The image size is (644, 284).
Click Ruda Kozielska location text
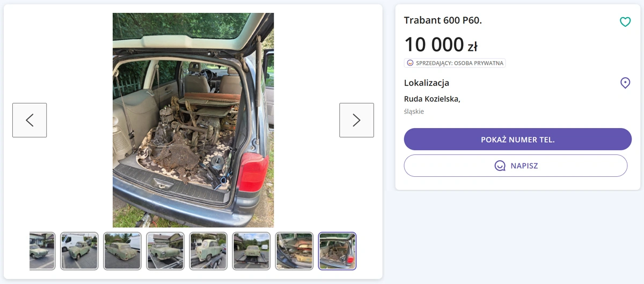tap(432, 99)
